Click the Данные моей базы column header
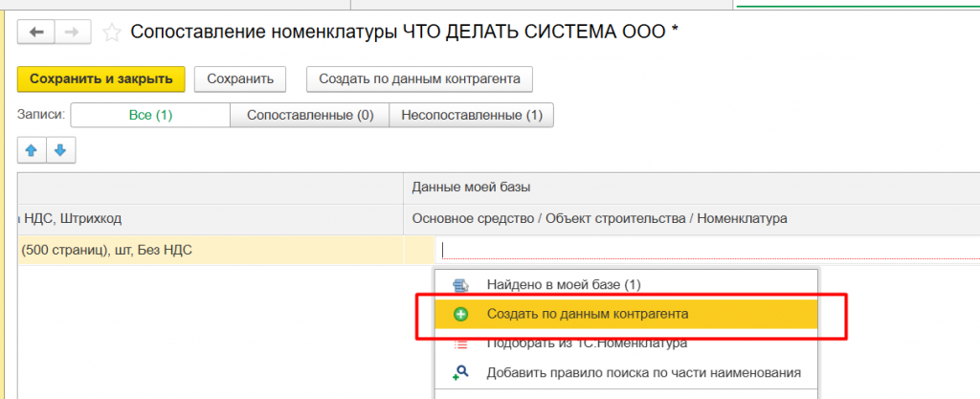The width and height of the screenshot is (980, 399). pyautogui.click(x=692, y=188)
